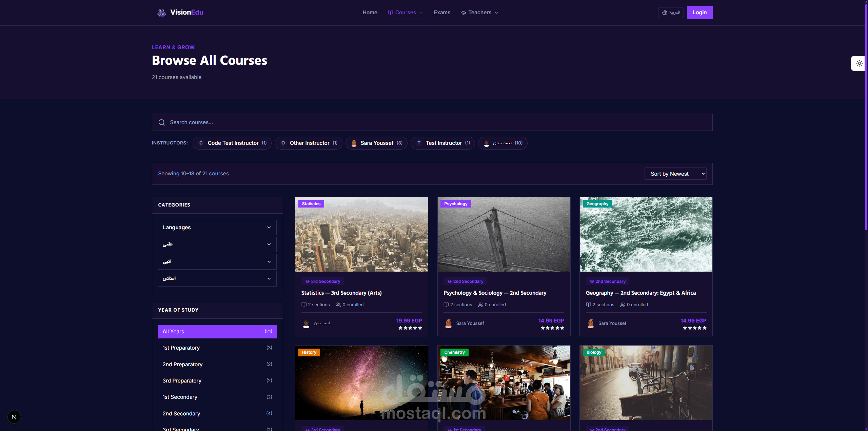
Task: Click graduation cap icon in 3rd Secondary tag
Action: pos(307,281)
